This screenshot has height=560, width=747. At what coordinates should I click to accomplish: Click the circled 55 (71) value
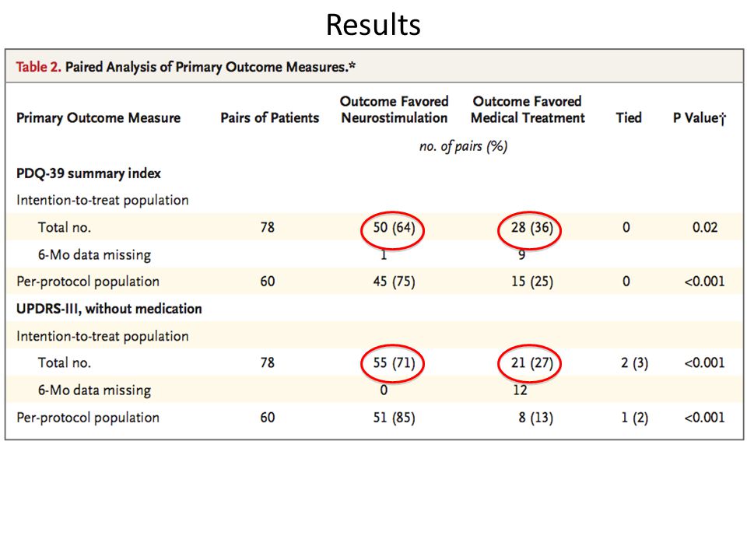[394, 363]
